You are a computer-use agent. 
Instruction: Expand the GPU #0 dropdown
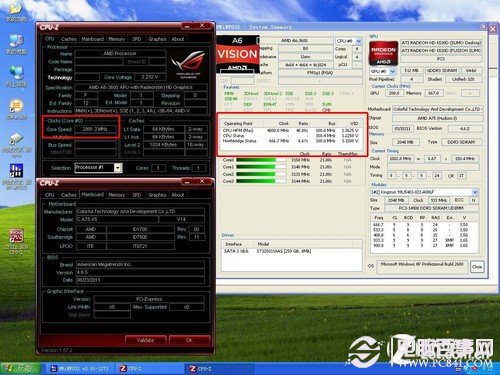393,71
